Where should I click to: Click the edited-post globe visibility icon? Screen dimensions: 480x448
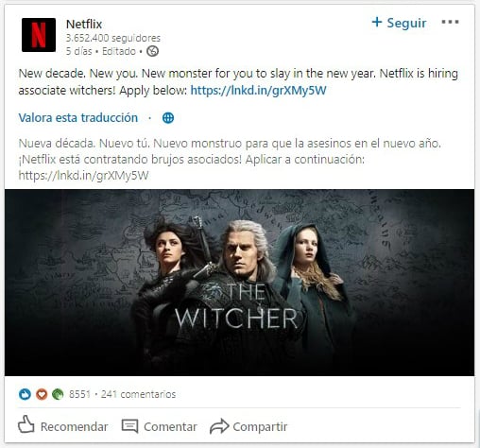152,51
